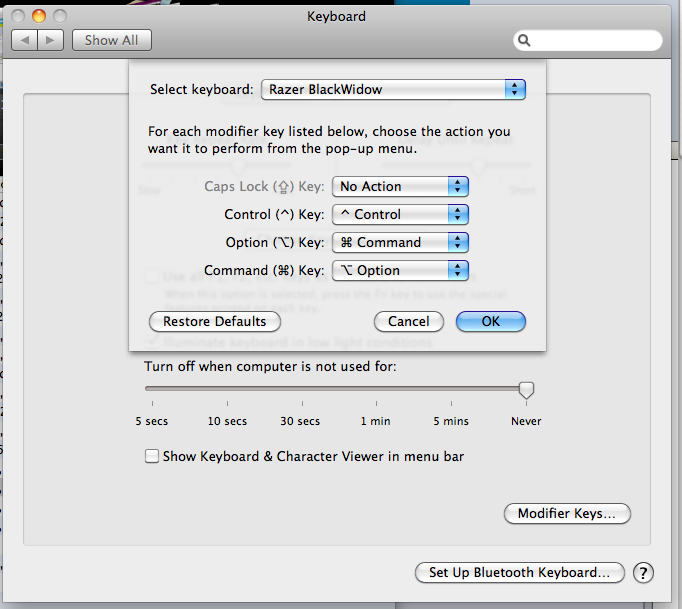Open the Command Key action dropdown
Image resolution: width=682 pixels, height=609 pixels.
point(400,271)
